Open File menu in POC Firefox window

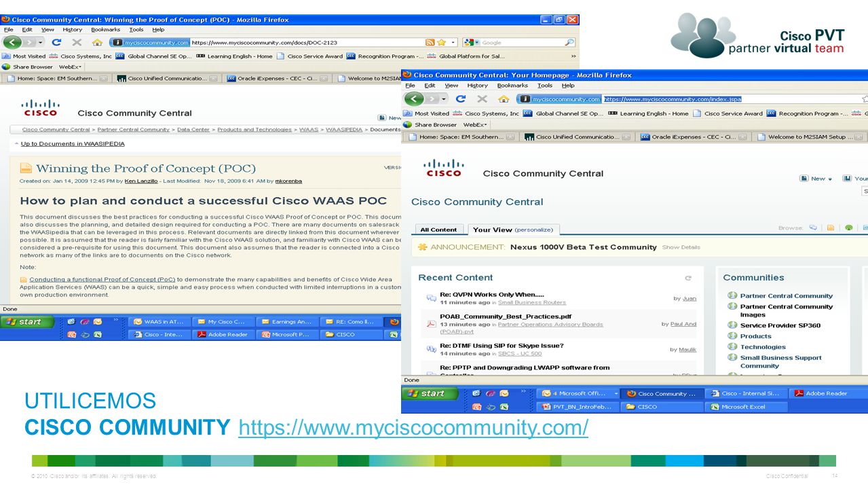[x=8, y=29]
